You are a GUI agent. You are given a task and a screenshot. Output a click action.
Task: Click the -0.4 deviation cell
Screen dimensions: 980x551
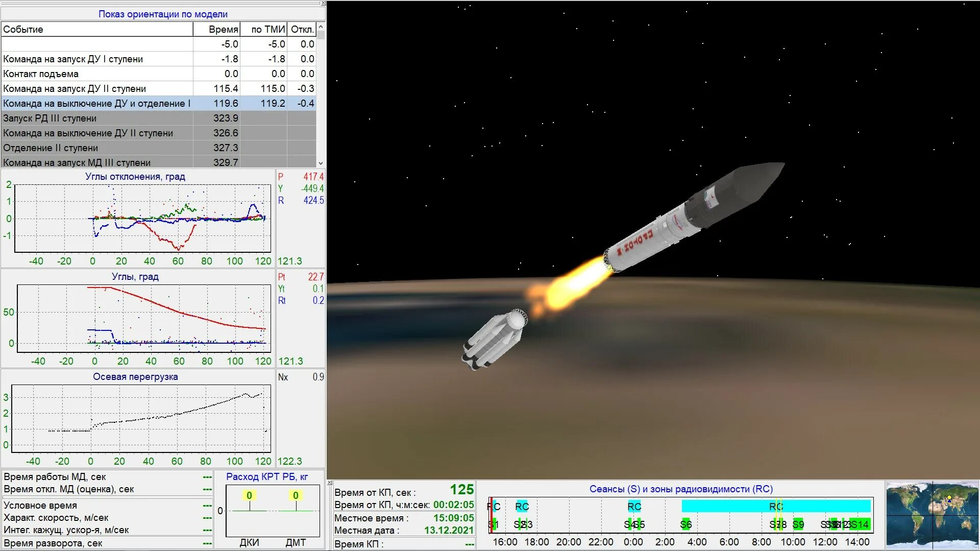click(x=302, y=103)
